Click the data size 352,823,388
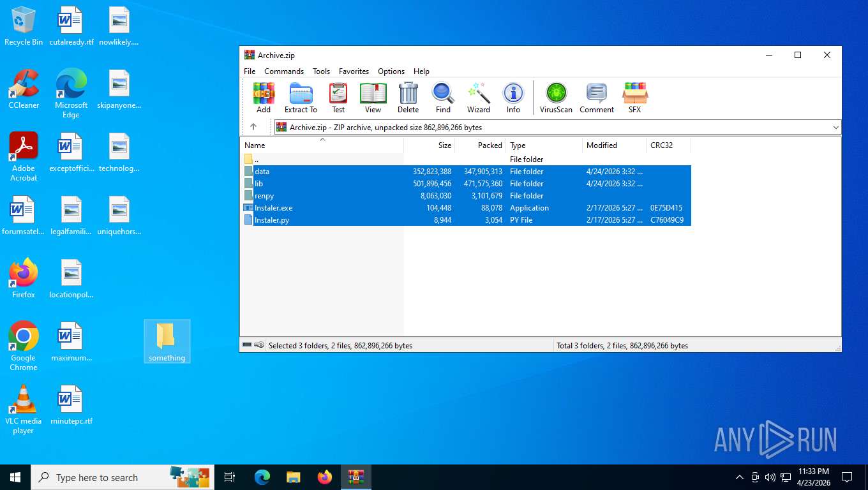Screen dimensions: 868x490 (432, 172)
